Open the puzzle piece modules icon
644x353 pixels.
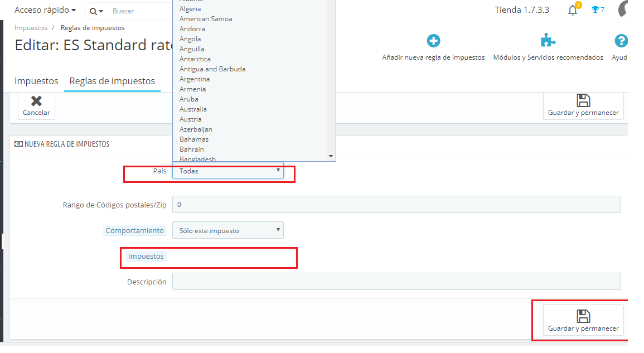pos(548,40)
